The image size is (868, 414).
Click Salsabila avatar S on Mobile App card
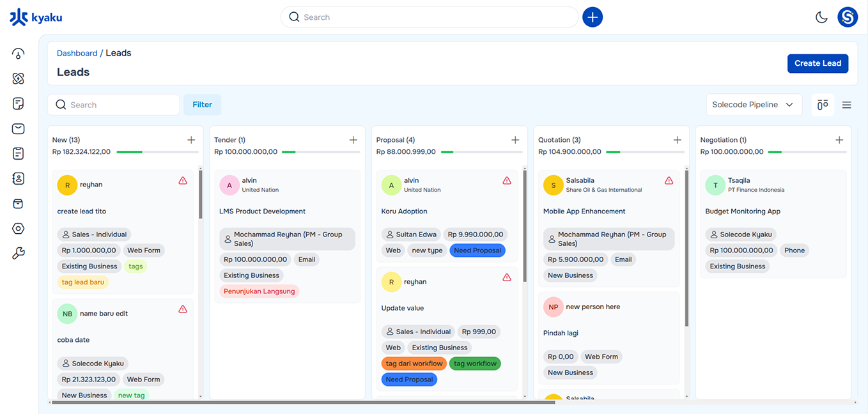(x=554, y=185)
